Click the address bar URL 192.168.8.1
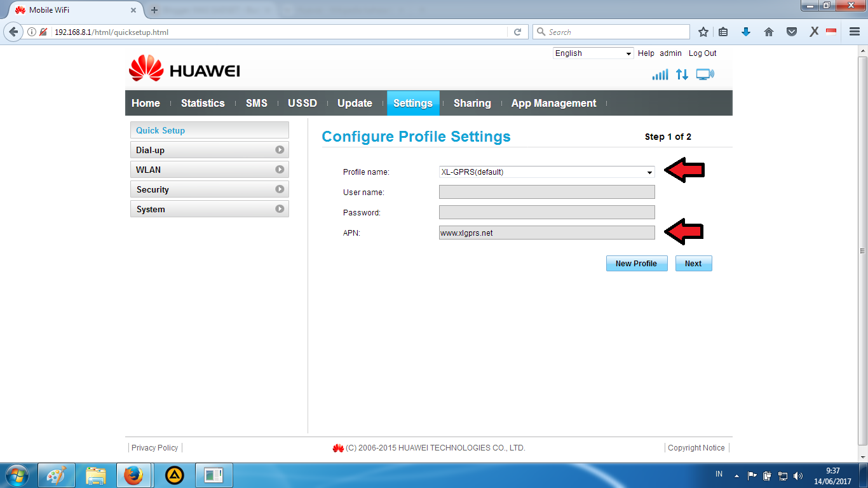Image resolution: width=868 pixels, height=488 pixels. point(111,32)
